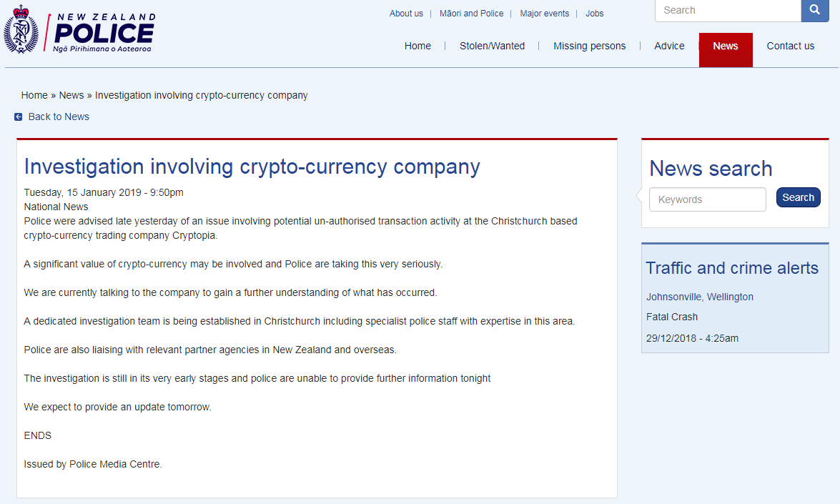The width and height of the screenshot is (840, 504).
Task: Click the ENDS line in the article
Action: point(37,435)
